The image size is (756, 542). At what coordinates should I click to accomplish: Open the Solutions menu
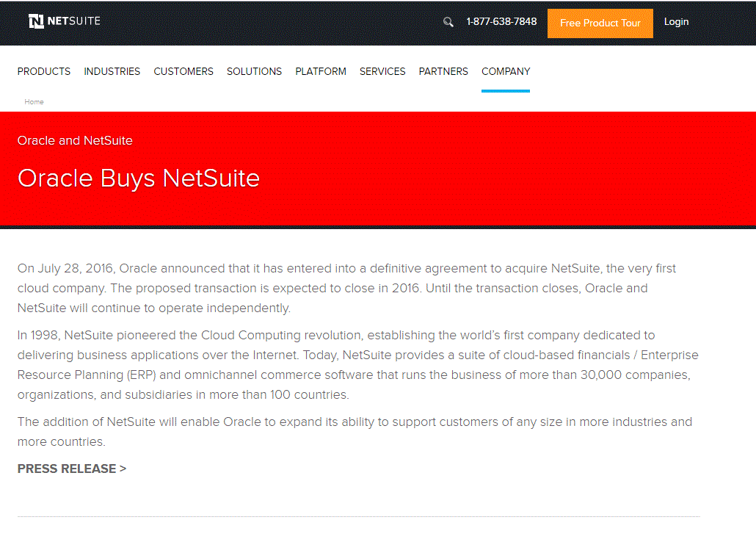tap(254, 71)
